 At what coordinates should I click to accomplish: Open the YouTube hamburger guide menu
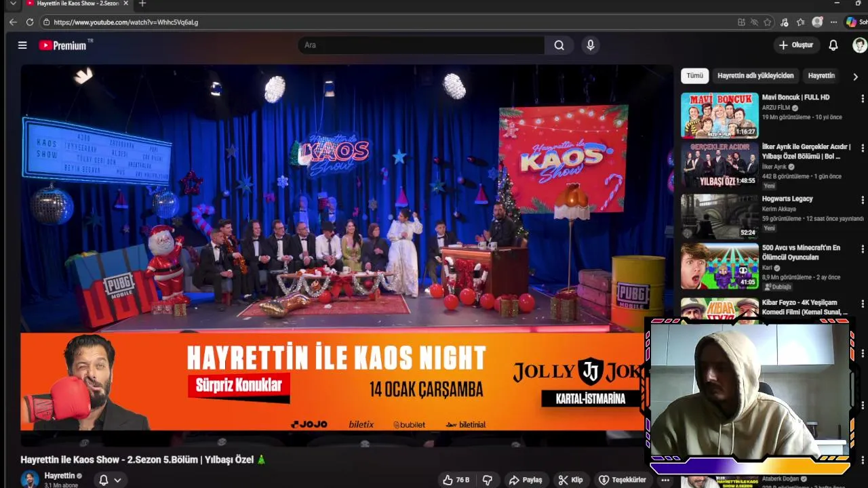click(22, 45)
